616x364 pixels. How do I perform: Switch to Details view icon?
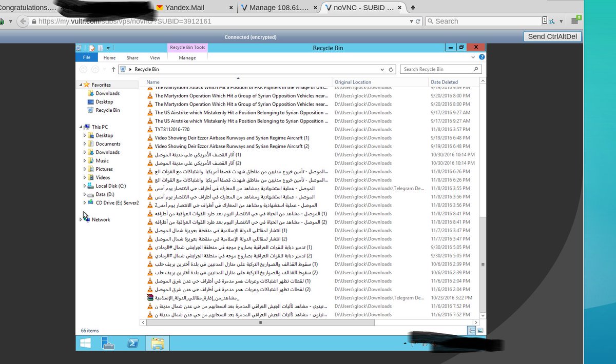471,331
